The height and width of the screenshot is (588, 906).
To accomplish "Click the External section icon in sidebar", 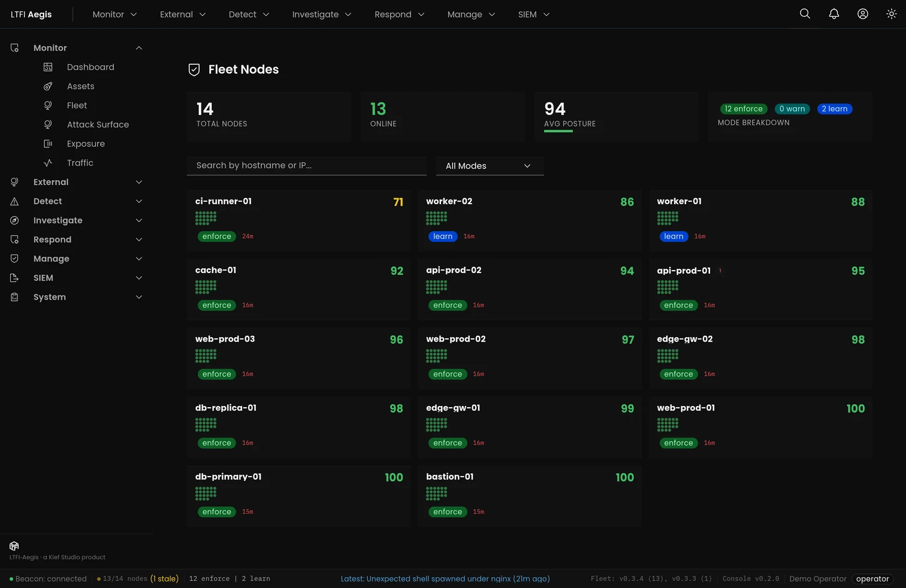I will 14,182.
